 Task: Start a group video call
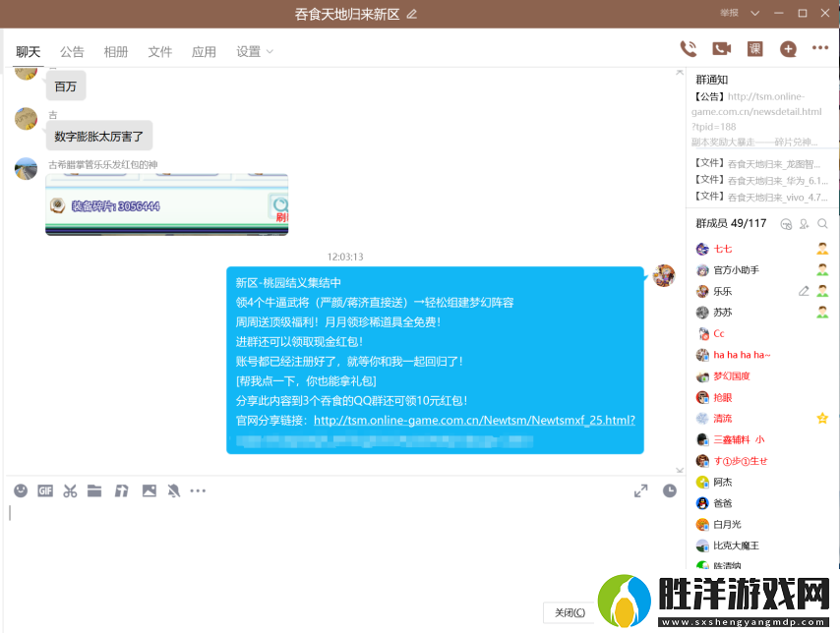click(722, 49)
